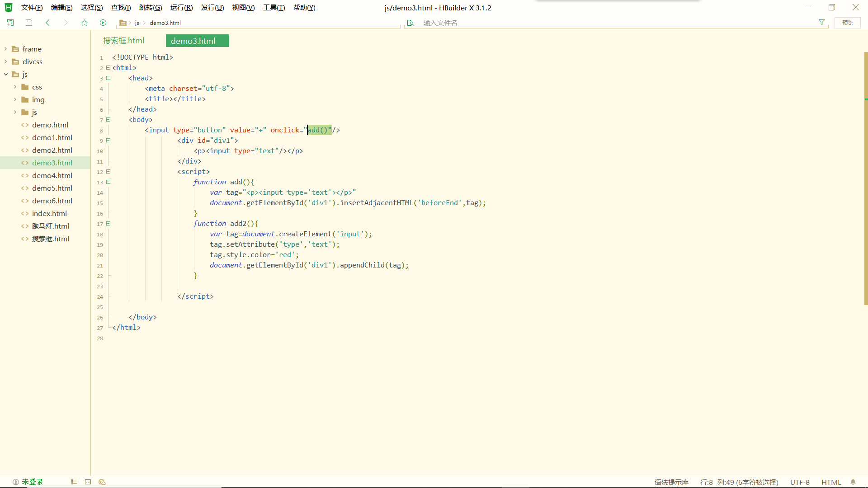Fold function add at line 13

point(108,182)
